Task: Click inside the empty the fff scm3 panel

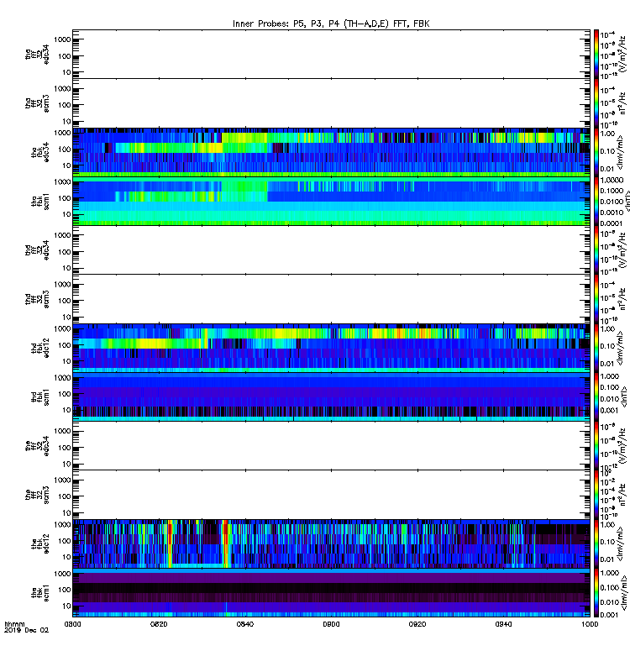Action: pos(331,495)
